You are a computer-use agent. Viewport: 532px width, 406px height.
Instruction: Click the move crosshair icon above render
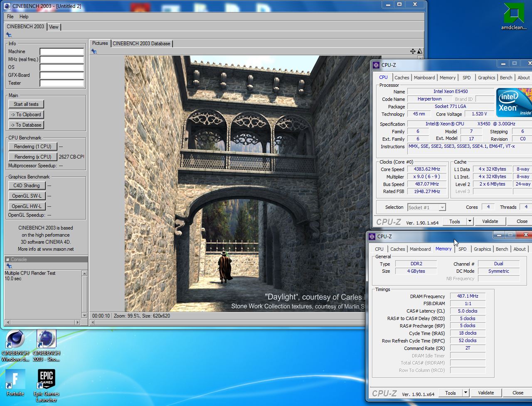[413, 51]
